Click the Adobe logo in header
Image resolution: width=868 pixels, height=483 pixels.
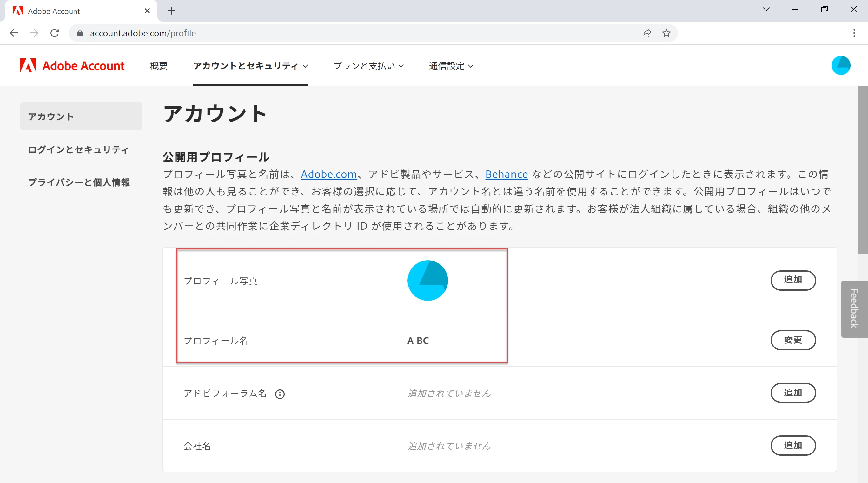coord(28,66)
